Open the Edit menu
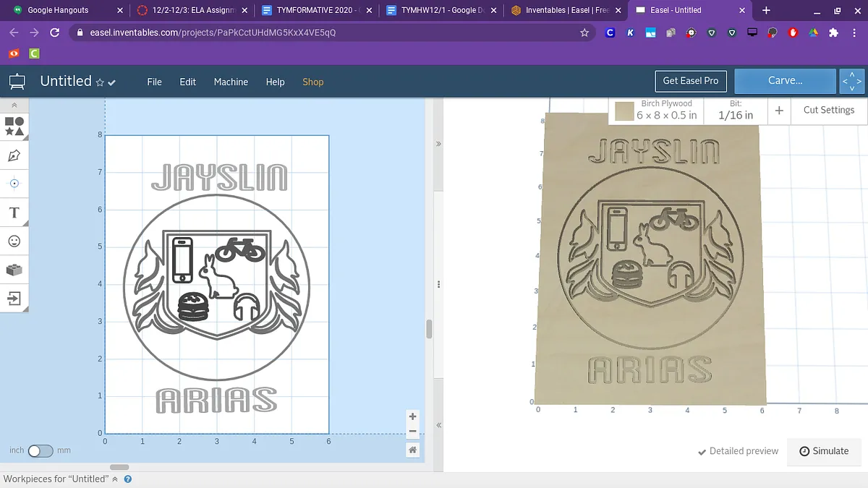 click(x=187, y=82)
